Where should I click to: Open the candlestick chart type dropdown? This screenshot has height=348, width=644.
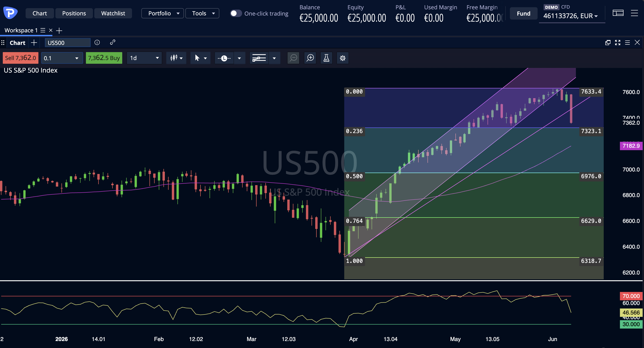[x=176, y=58]
